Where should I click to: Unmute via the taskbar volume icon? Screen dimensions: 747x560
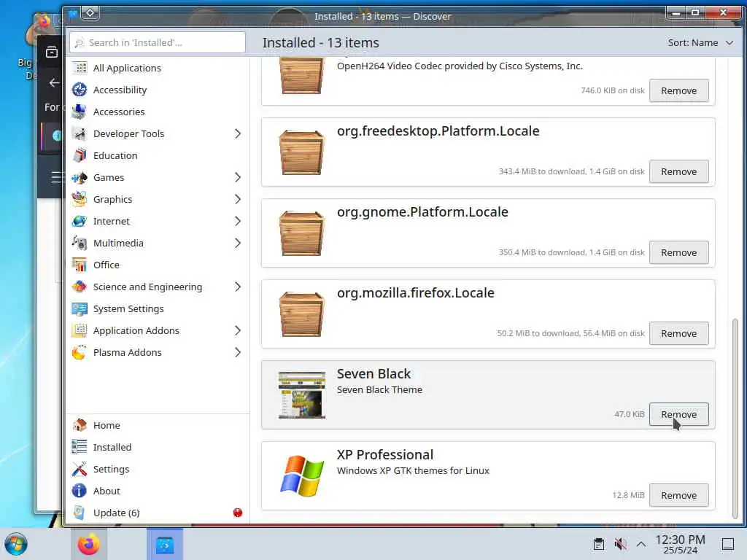[620, 544]
